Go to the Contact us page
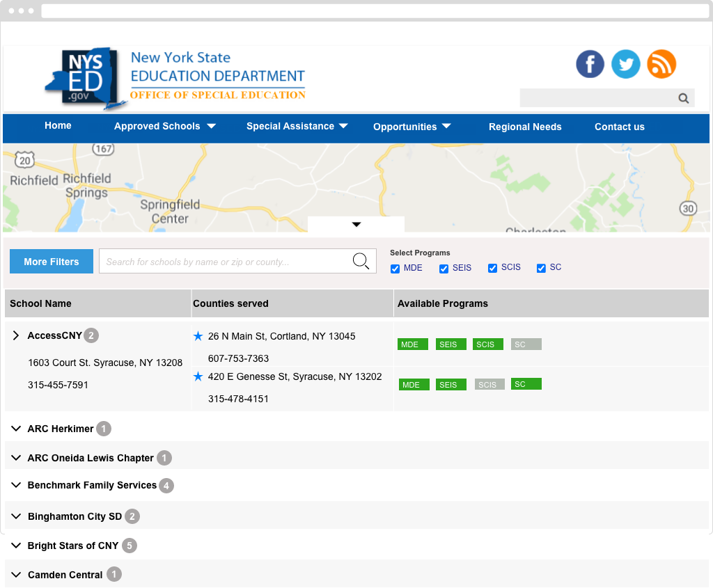Viewport: 713px width, 588px height. click(x=619, y=127)
